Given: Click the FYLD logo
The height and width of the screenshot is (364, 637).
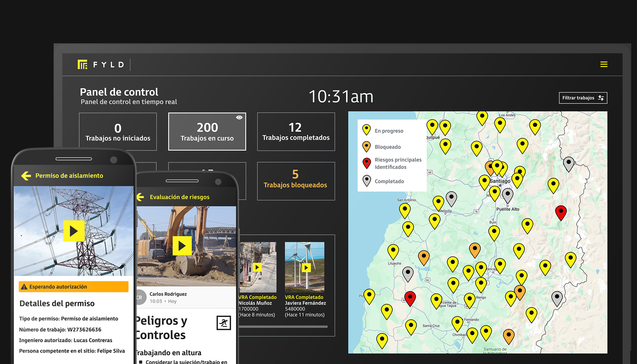Looking at the screenshot, I should pos(100,65).
